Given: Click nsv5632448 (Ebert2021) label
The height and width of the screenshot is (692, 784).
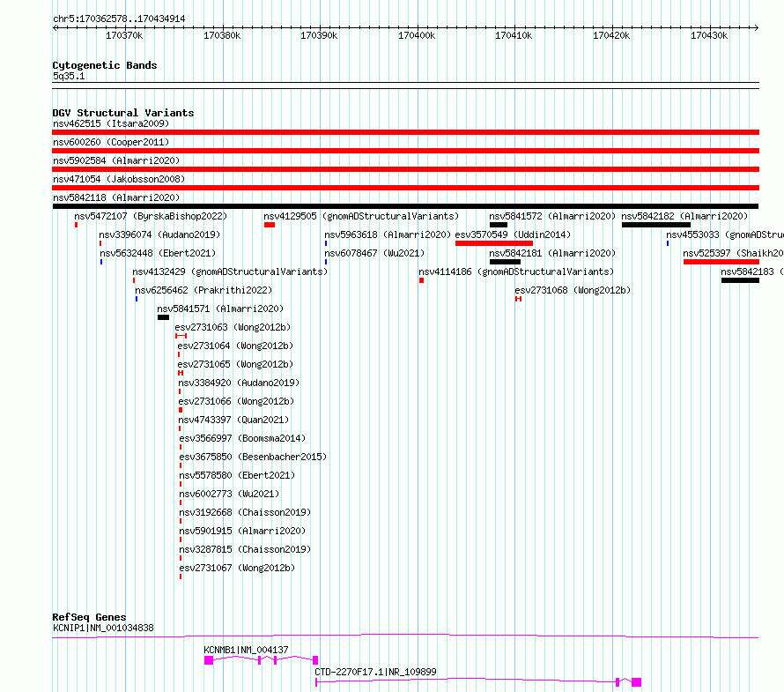Looking at the screenshot, I should (x=158, y=253).
